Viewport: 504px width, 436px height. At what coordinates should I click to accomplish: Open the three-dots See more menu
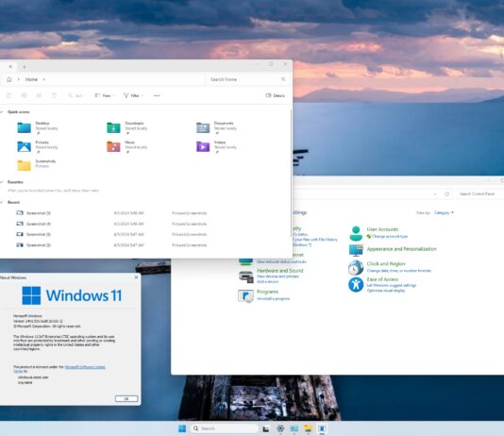pos(157,95)
